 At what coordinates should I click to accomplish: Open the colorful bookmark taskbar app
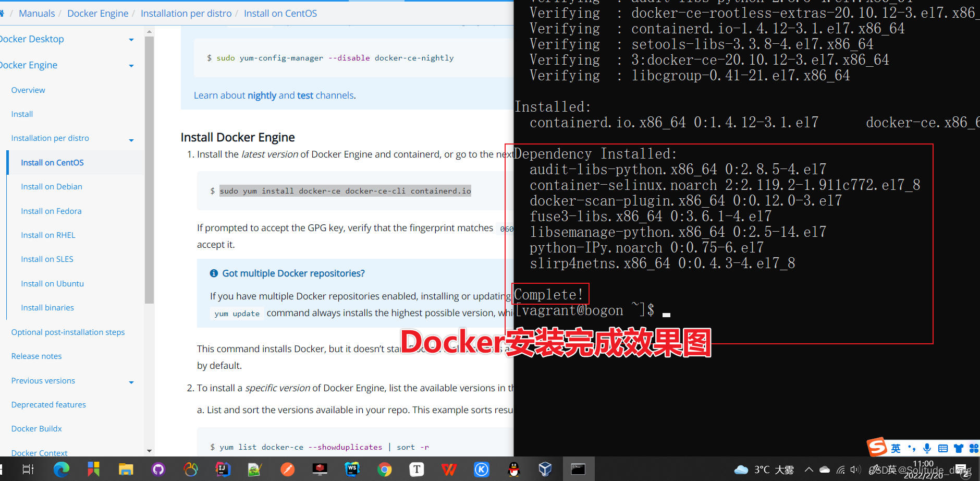(93, 470)
